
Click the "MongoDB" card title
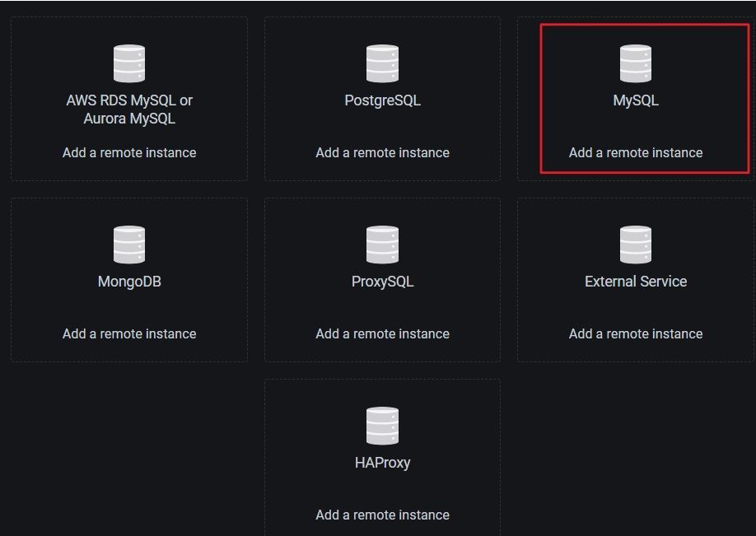tap(129, 282)
